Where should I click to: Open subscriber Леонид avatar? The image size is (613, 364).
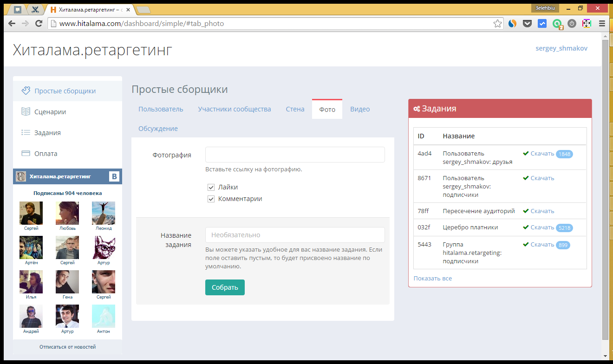click(x=104, y=213)
